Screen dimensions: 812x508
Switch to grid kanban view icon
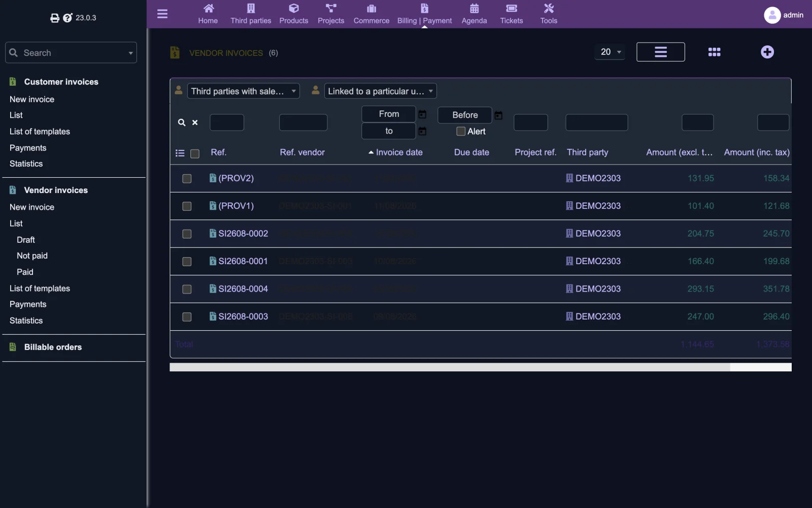click(715, 52)
